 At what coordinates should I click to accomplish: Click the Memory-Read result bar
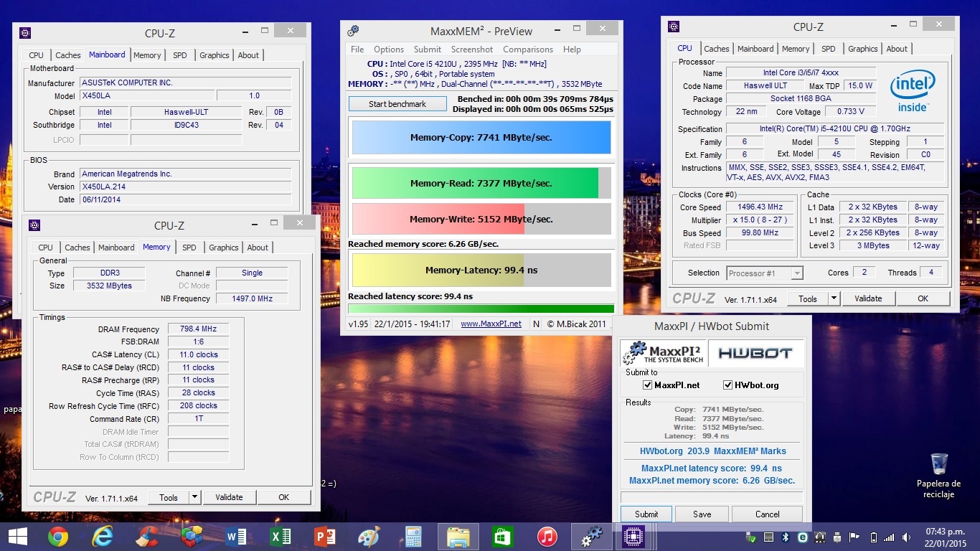pos(481,183)
